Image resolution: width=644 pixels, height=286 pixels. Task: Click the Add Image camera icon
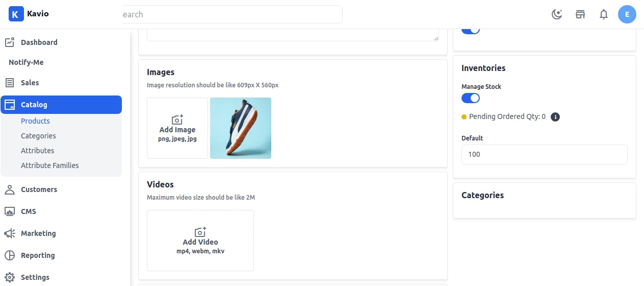177,120
